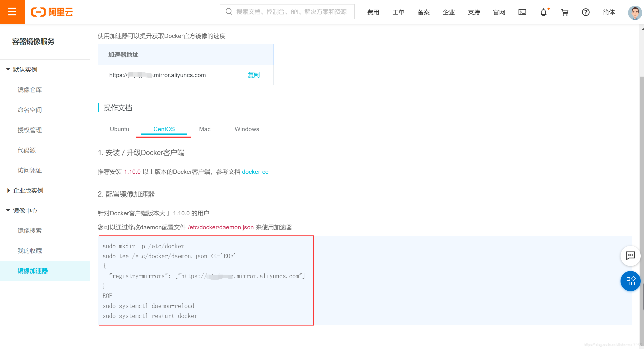644x349 pixels.
Task: Open the user avatar menu
Action: (x=635, y=12)
